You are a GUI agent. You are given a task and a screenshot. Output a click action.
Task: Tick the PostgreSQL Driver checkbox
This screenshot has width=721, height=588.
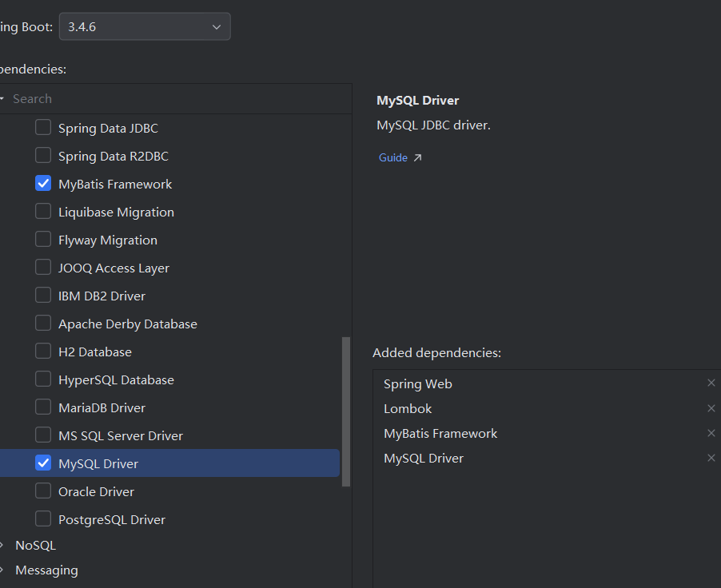point(43,519)
